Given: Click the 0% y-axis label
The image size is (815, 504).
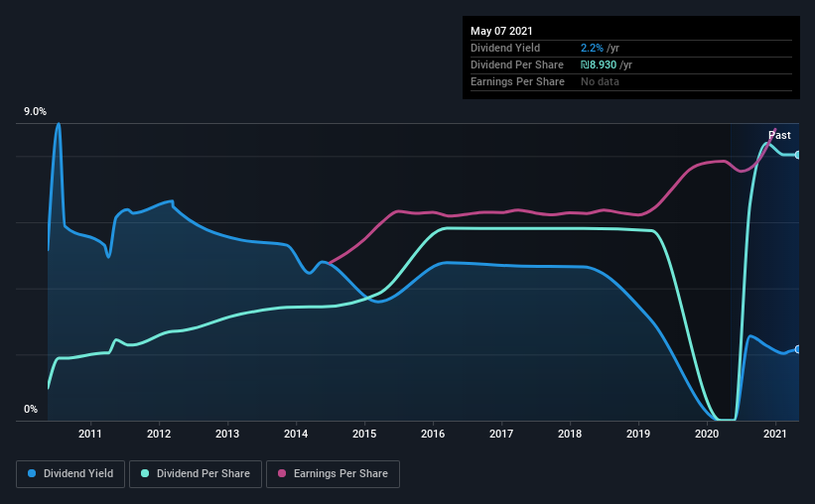Looking at the screenshot, I should pos(31,410).
